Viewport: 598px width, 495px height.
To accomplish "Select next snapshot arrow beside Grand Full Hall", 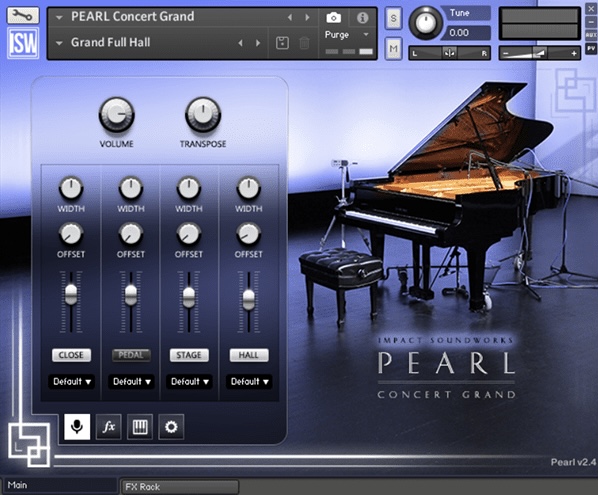I will [258, 43].
